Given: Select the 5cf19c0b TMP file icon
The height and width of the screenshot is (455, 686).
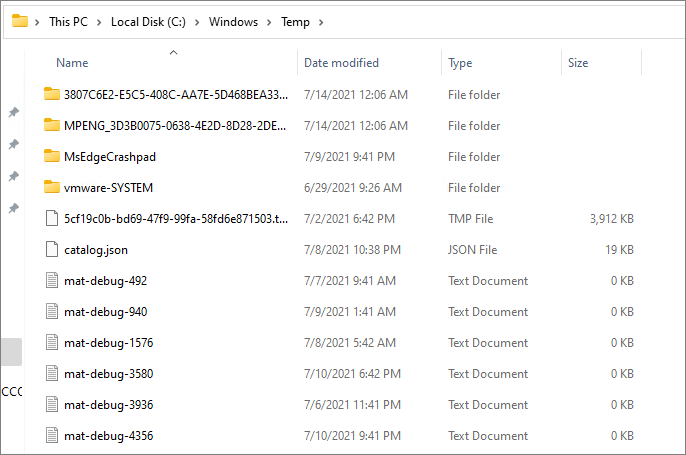Looking at the screenshot, I should click(x=52, y=219).
